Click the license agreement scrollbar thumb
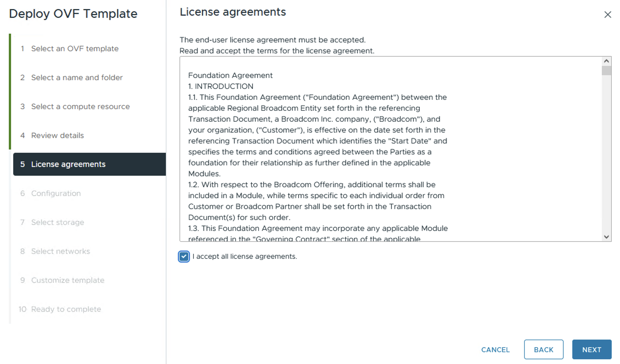 tap(606, 71)
